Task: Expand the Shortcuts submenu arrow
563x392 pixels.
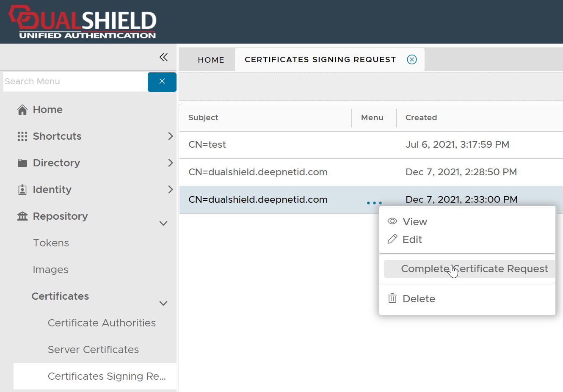Action: tap(170, 136)
